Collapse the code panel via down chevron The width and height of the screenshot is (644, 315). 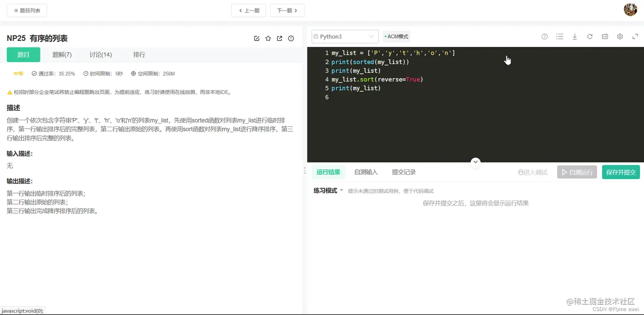475,162
